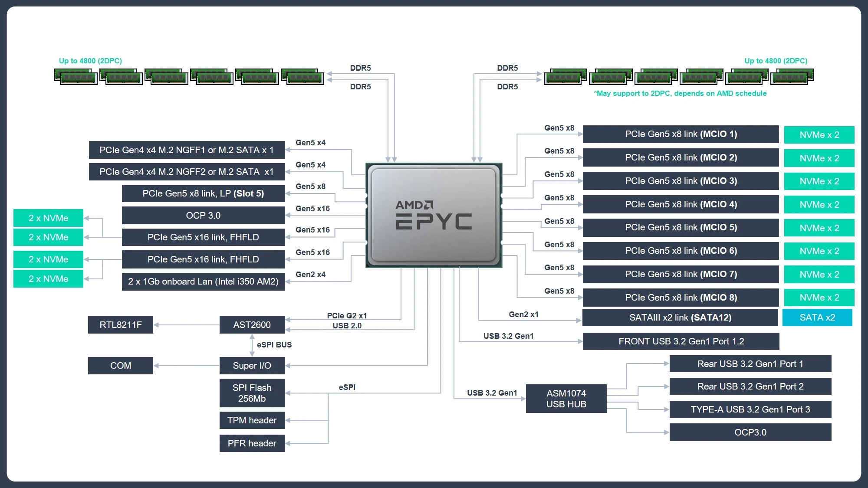This screenshot has height=488, width=868.
Task: Select FRONT USB 3.2 Gen1 Port 1.2 box
Action: (681, 341)
